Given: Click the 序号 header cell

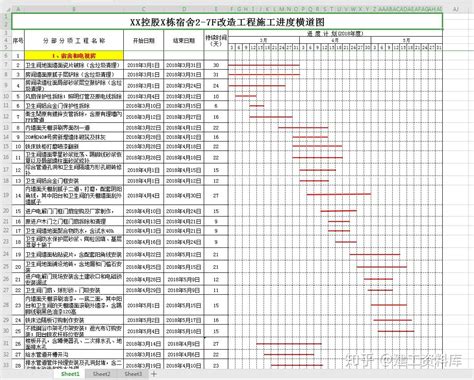Looking at the screenshot, I should [18, 41].
